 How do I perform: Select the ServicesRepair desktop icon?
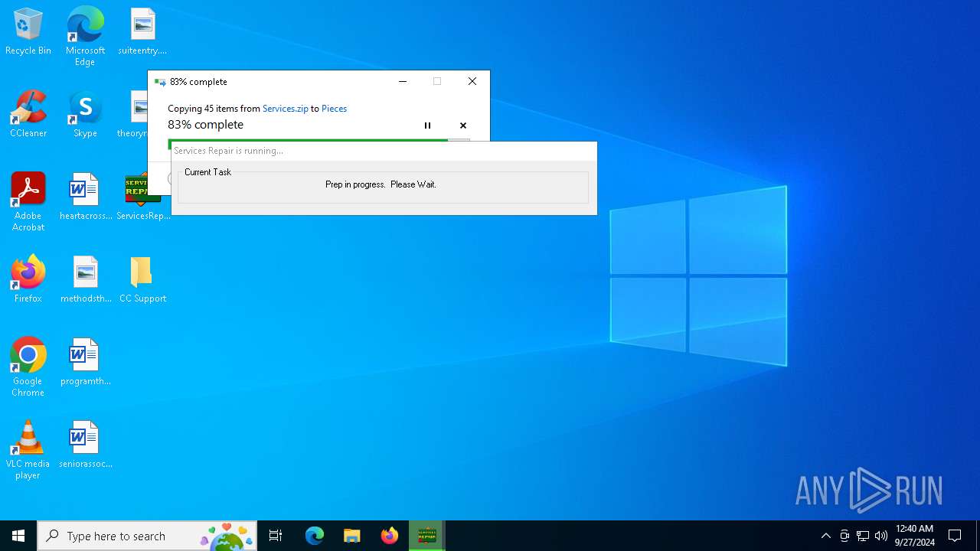pyautogui.click(x=143, y=197)
